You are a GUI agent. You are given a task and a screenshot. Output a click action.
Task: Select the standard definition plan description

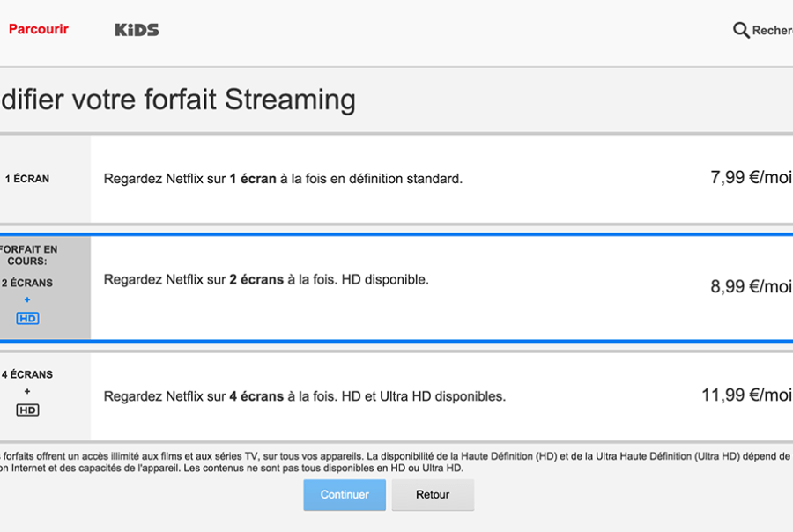(283, 179)
